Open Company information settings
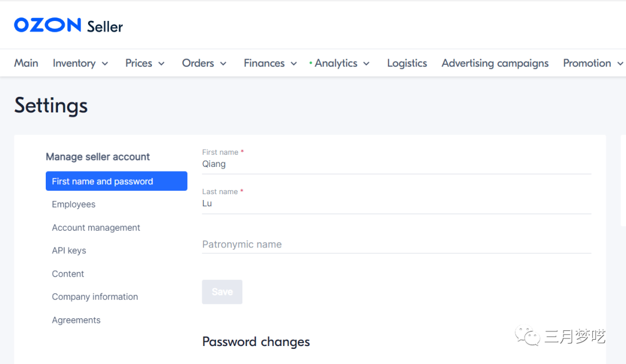 [x=95, y=297]
